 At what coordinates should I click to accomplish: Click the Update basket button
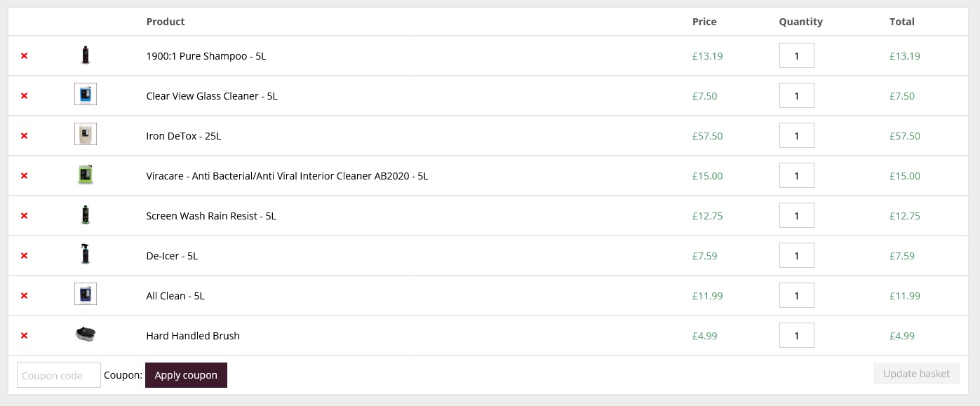tap(916, 374)
